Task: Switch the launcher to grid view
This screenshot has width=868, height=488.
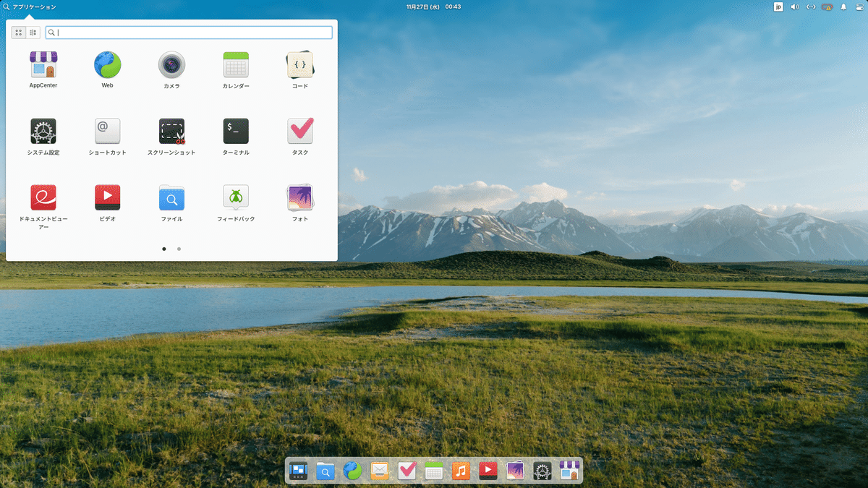Action: tap(17, 32)
